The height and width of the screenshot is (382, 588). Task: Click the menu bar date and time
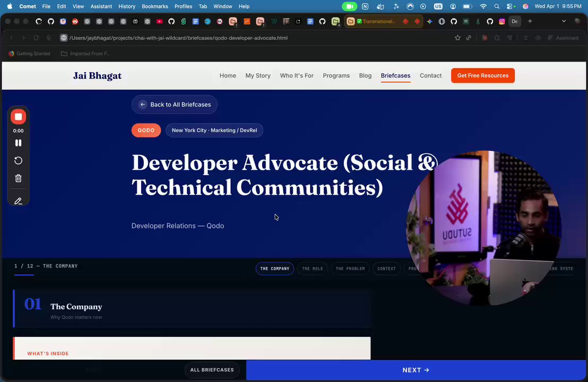(558, 6)
